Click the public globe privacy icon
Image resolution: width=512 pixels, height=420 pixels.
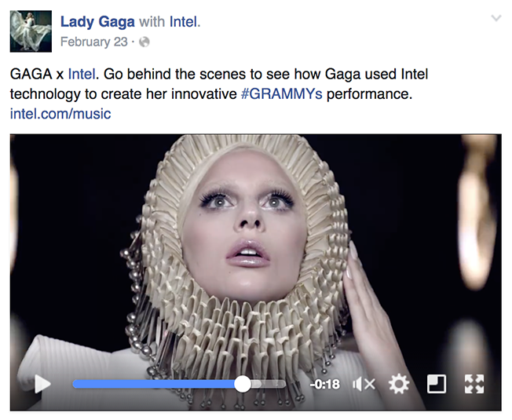pyautogui.click(x=144, y=42)
